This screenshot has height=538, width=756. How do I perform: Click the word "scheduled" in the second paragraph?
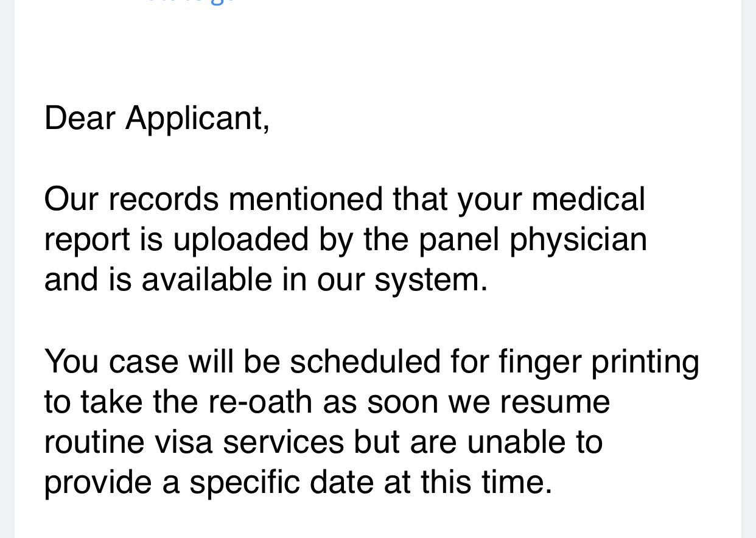(365, 362)
